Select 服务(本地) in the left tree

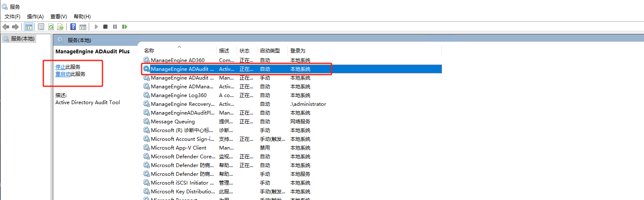pyautogui.click(x=23, y=38)
